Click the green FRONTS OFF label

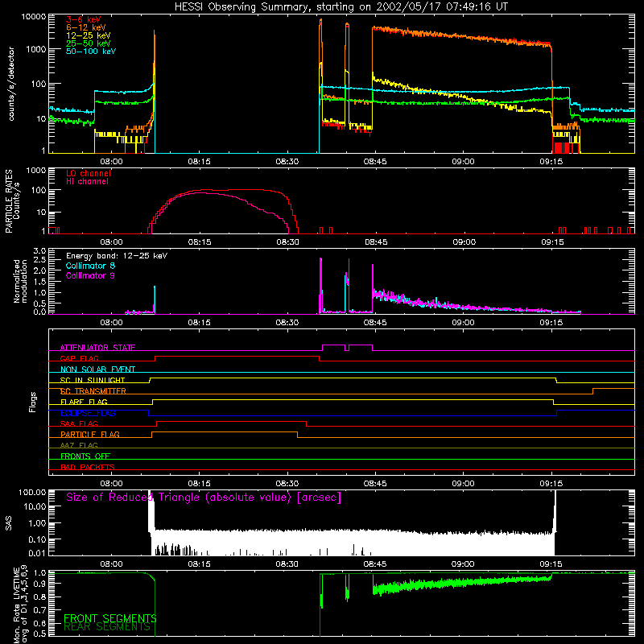coord(85,456)
